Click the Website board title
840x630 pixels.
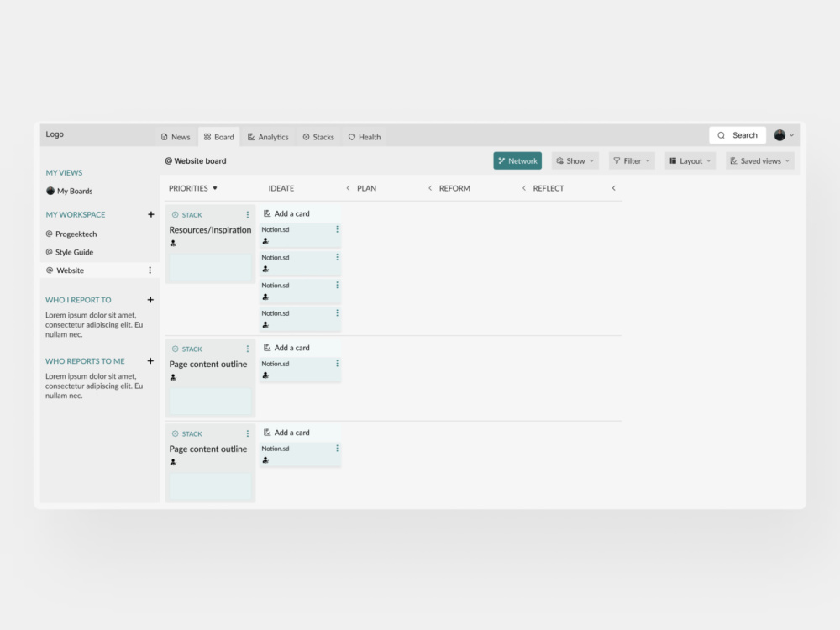pyautogui.click(x=196, y=160)
